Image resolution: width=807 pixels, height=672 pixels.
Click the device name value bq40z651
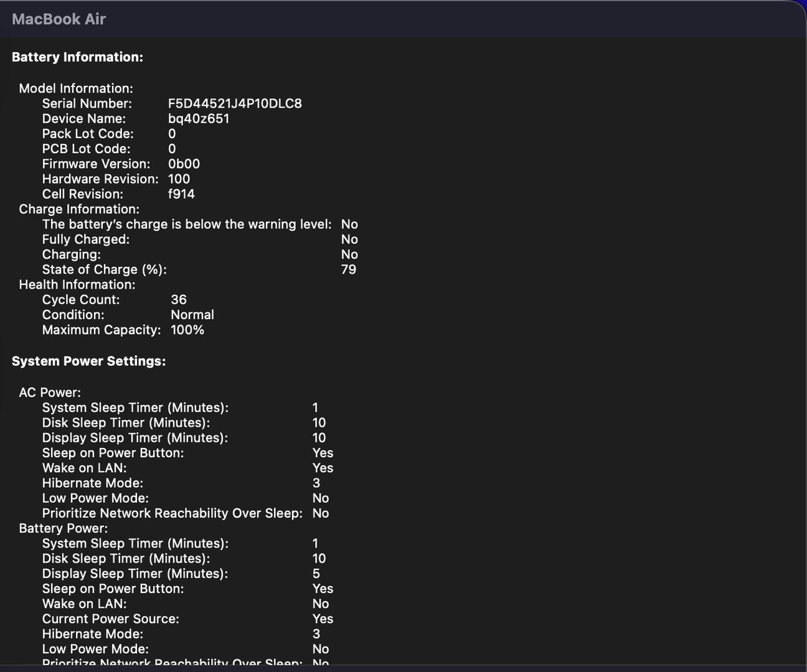point(199,118)
